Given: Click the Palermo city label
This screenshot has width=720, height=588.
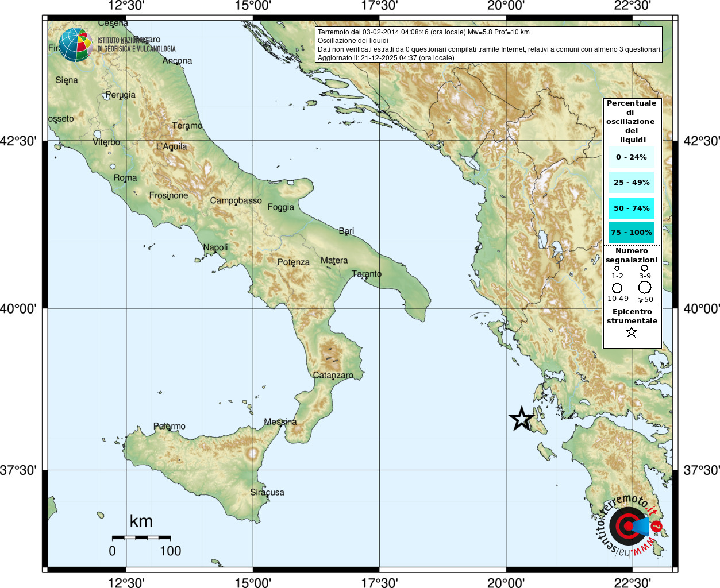Looking at the screenshot, I should point(170,426).
